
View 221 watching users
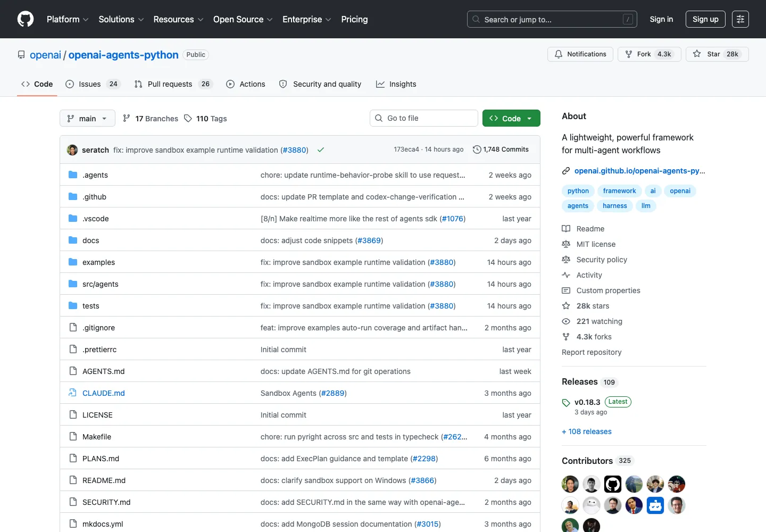pyautogui.click(x=592, y=321)
